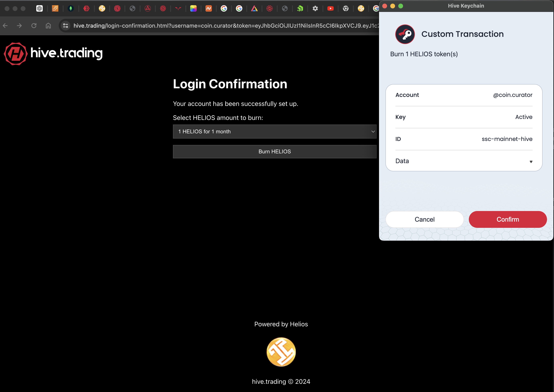
Task: Expand the Data row in Keychain
Action: coord(464,161)
